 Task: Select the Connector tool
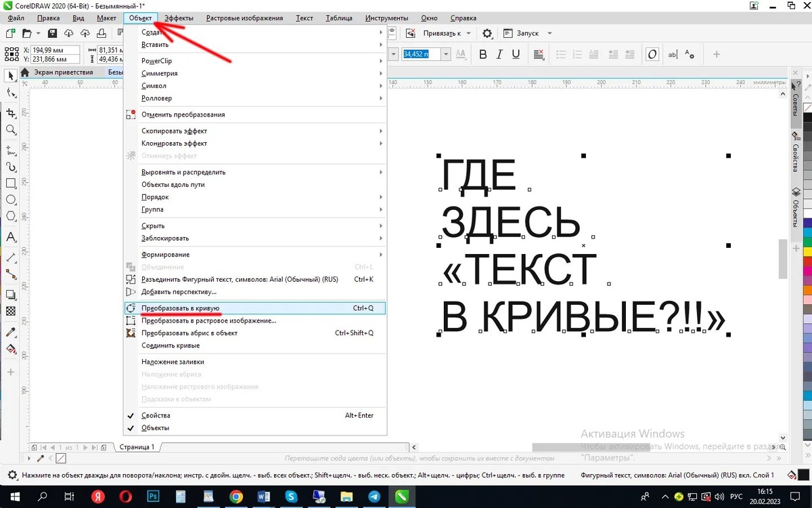pos(11,274)
